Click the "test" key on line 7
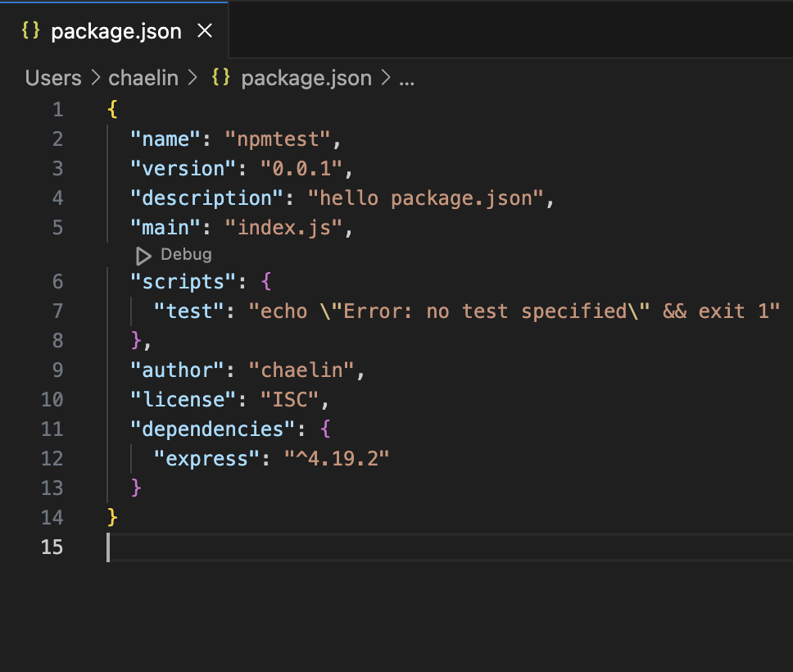 (x=188, y=311)
